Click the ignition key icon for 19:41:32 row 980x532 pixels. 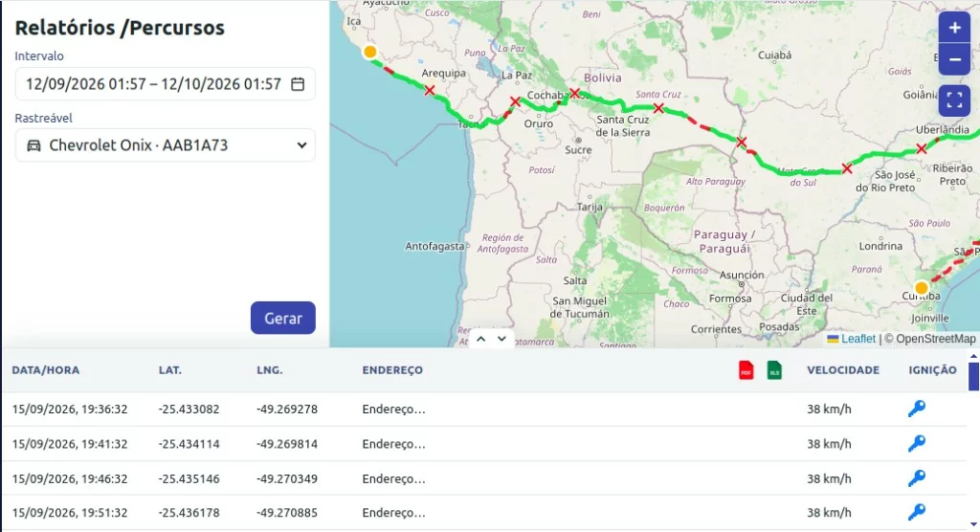[x=916, y=444]
